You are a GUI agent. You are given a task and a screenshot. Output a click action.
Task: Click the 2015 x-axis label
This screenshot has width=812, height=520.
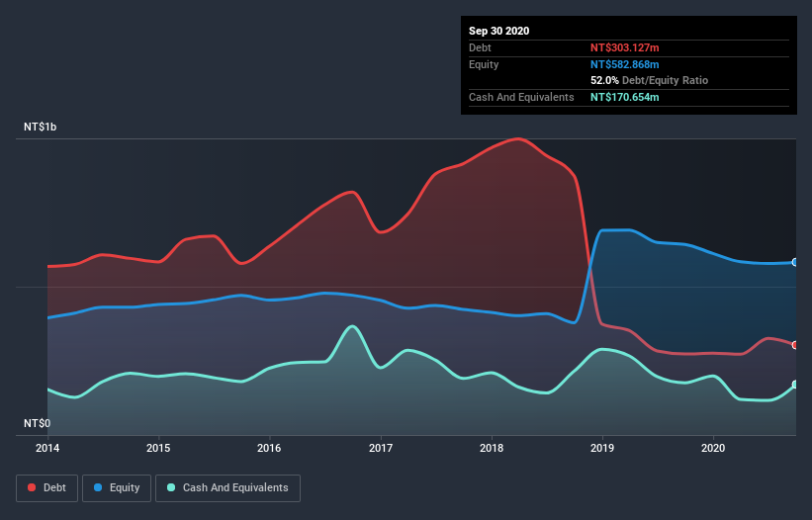[x=158, y=448]
